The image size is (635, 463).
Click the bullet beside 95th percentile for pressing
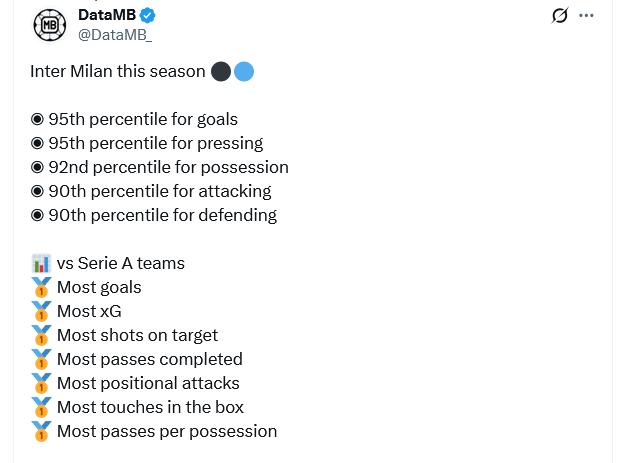pos(38,144)
